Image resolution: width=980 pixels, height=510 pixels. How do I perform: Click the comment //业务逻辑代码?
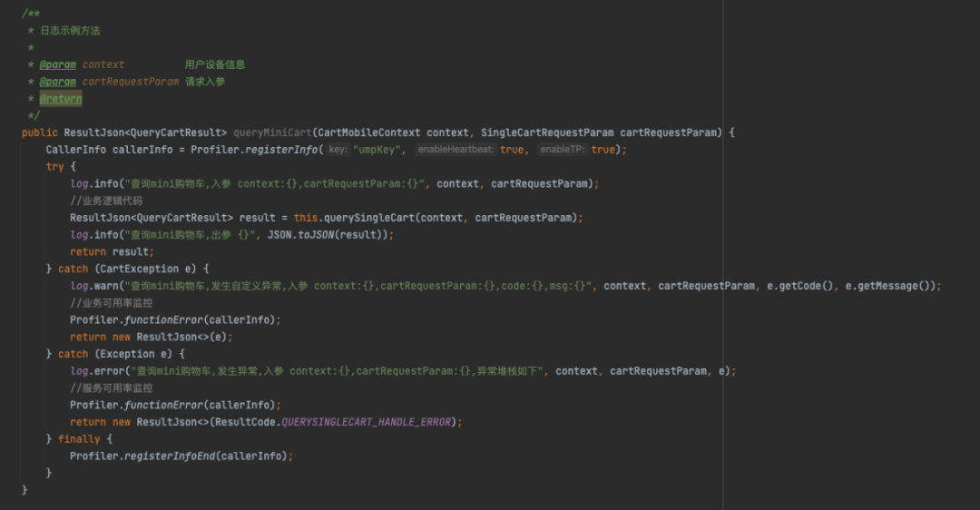[106, 201]
